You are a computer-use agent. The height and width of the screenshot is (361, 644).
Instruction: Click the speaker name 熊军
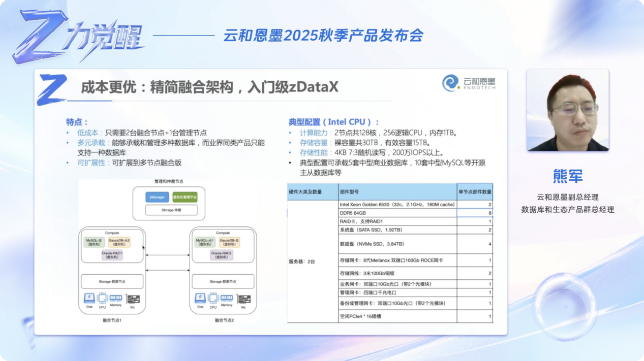point(568,176)
